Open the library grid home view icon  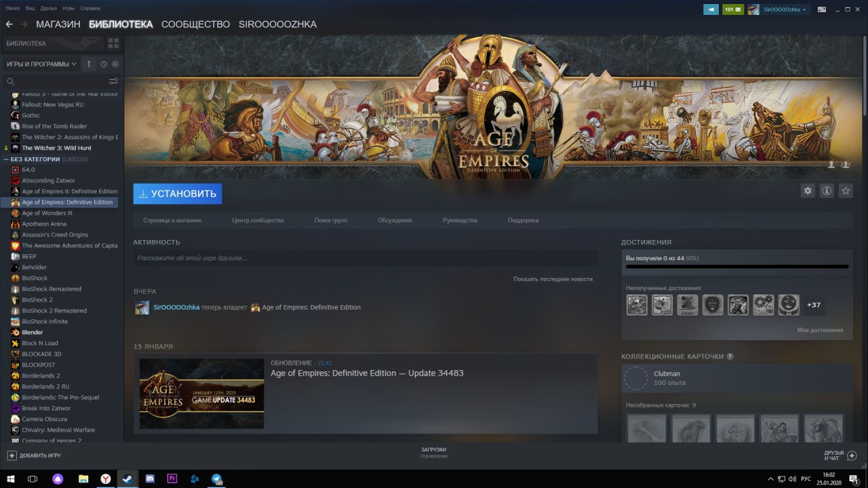point(113,43)
